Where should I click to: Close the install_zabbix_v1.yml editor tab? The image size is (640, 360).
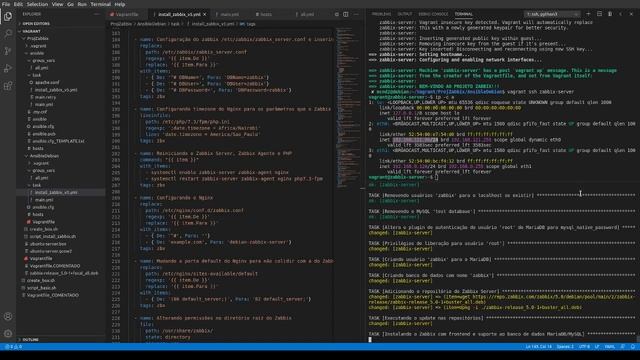205,14
